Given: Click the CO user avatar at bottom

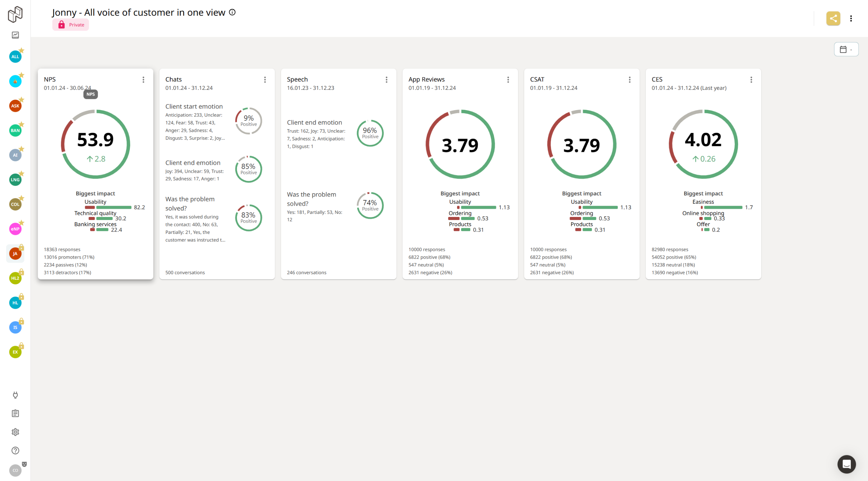Looking at the screenshot, I should point(15,470).
